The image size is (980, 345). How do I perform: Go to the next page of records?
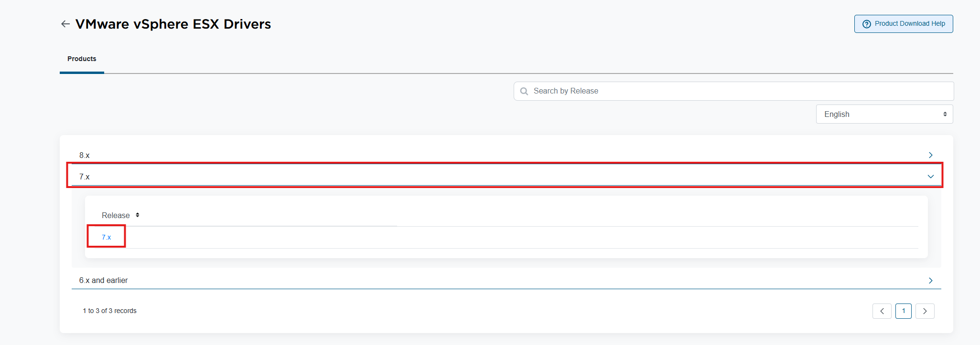pyautogui.click(x=925, y=311)
